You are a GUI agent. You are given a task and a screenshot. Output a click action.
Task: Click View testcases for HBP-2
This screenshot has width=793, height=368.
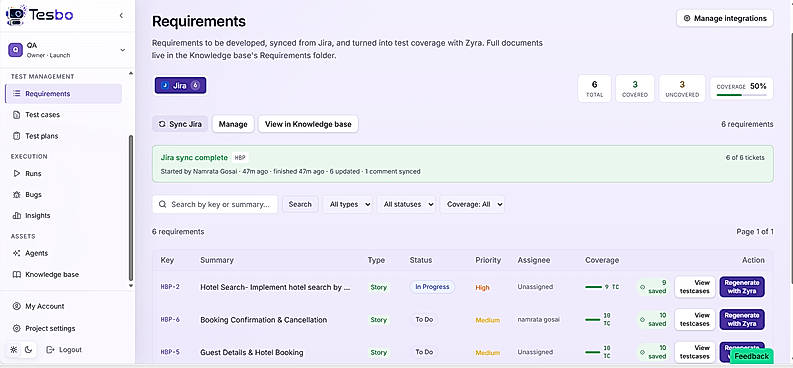[x=695, y=287]
